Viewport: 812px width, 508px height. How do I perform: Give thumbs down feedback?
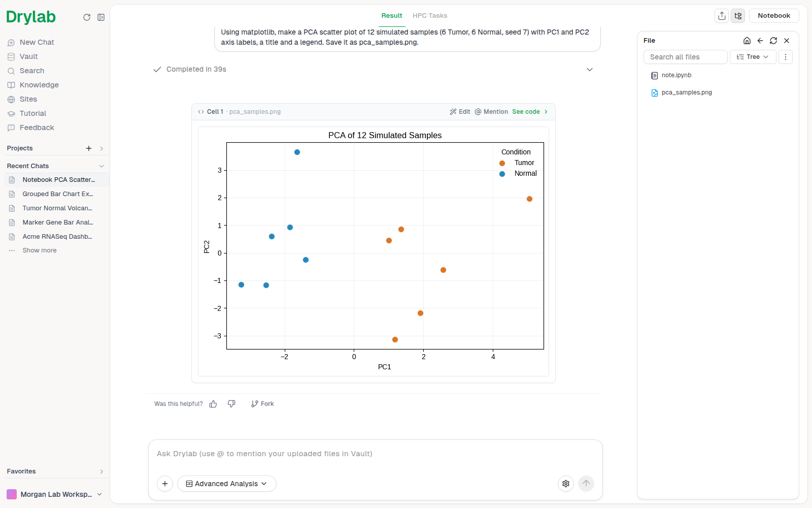231,404
